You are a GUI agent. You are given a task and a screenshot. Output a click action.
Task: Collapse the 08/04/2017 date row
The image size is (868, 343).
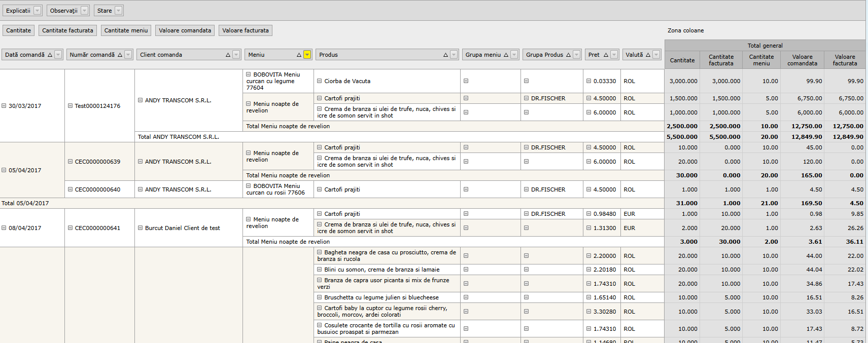pyautogui.click(x=4, y=228)
